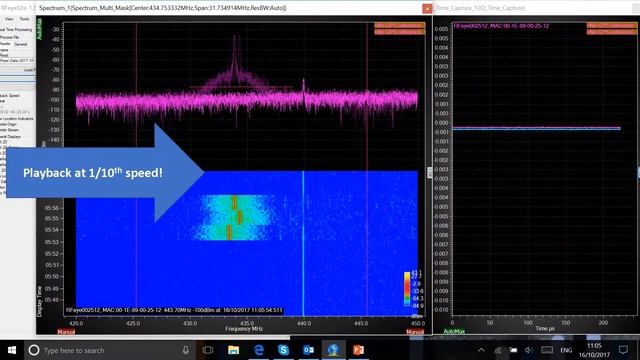The image size is (640, 360).
Task: Click the volume icon in the system tray
Action: click(x=529, y=350)
